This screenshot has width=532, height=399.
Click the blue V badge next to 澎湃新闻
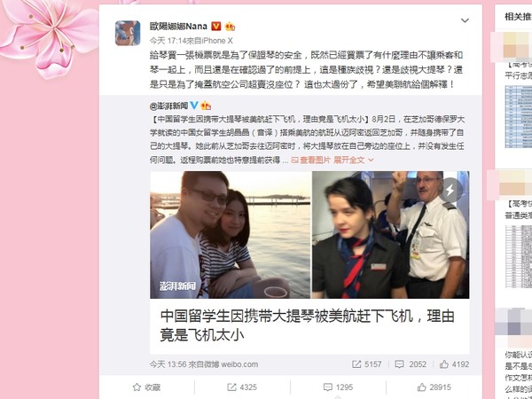click(x=193, y=106)
